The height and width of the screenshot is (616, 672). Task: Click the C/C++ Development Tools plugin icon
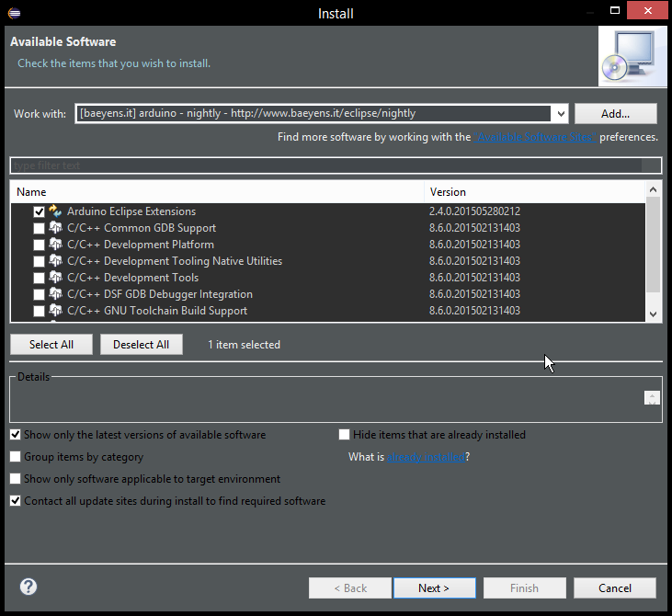(55, 278)
